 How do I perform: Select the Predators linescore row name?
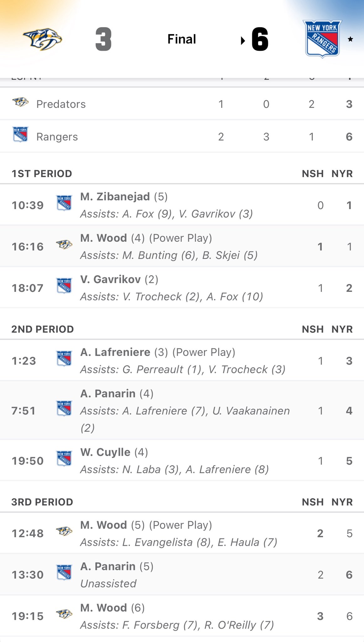(x=61, y=104)
